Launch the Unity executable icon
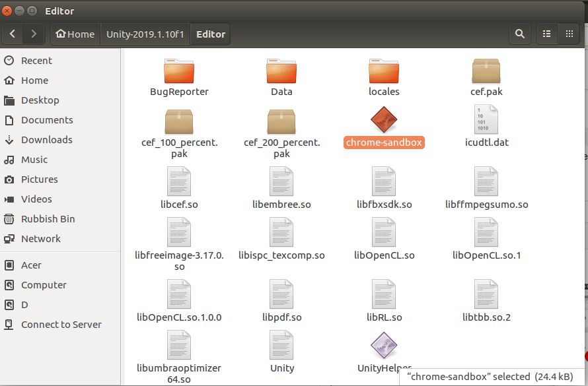The height and width of the screenshot is (386, 588). tap(281, 345)
